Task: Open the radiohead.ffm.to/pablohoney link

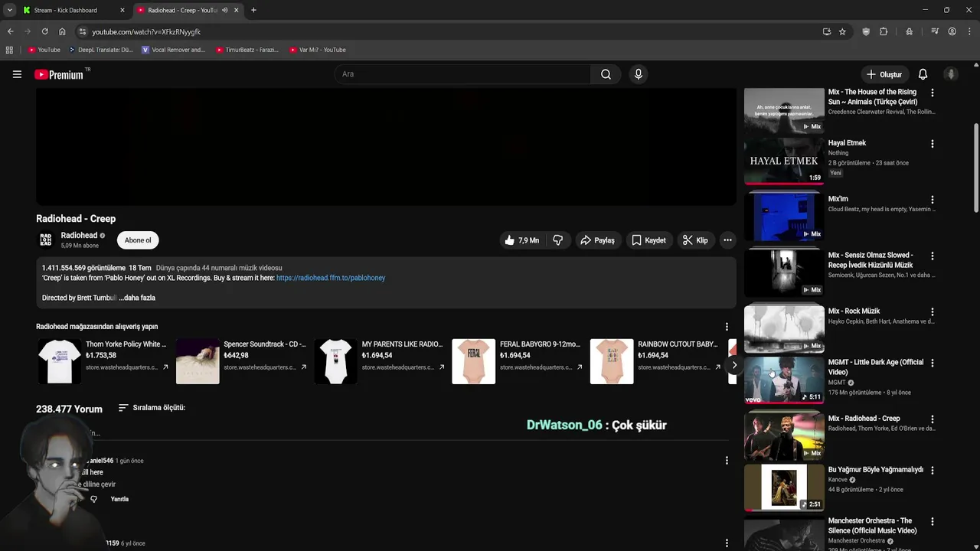Action: (331, 278)
